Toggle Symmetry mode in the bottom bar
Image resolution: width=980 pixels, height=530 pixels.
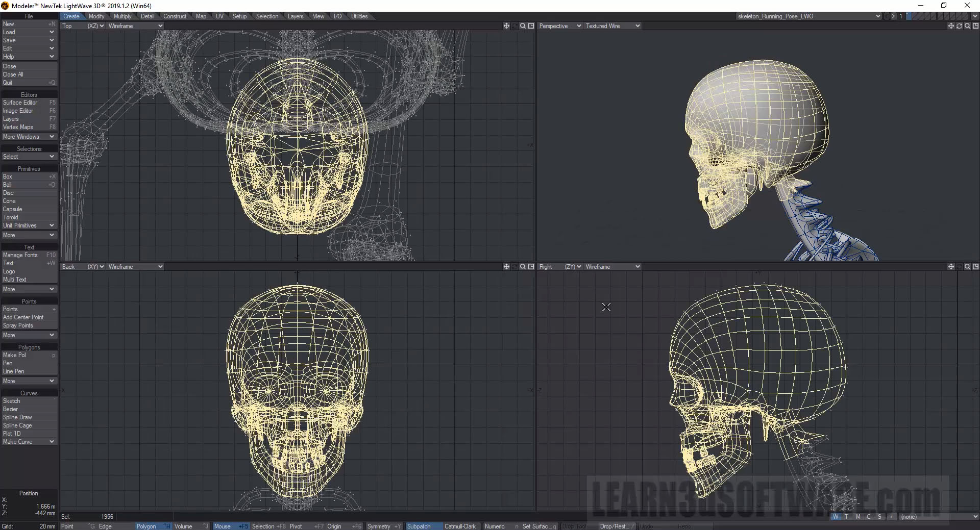(x=378, y=526)
